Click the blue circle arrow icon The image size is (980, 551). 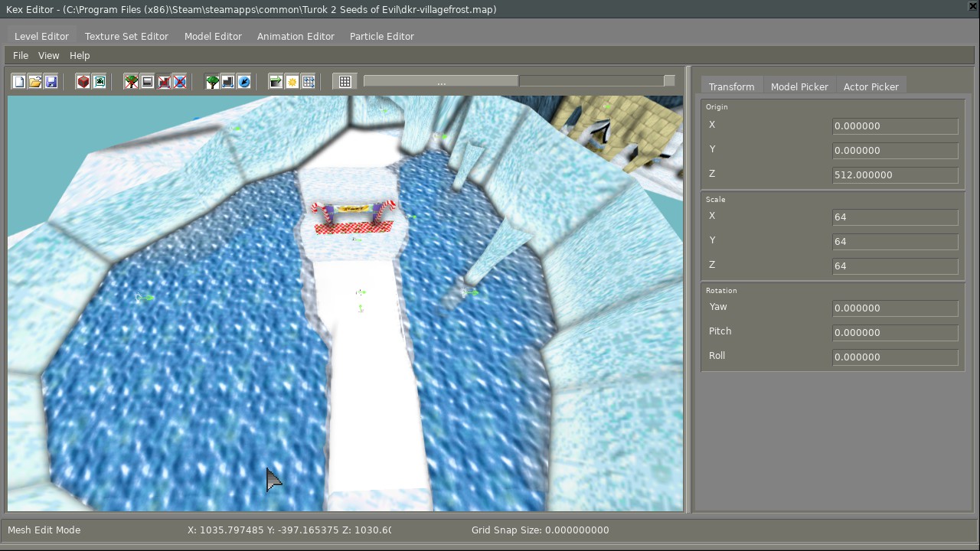point(244,82)
